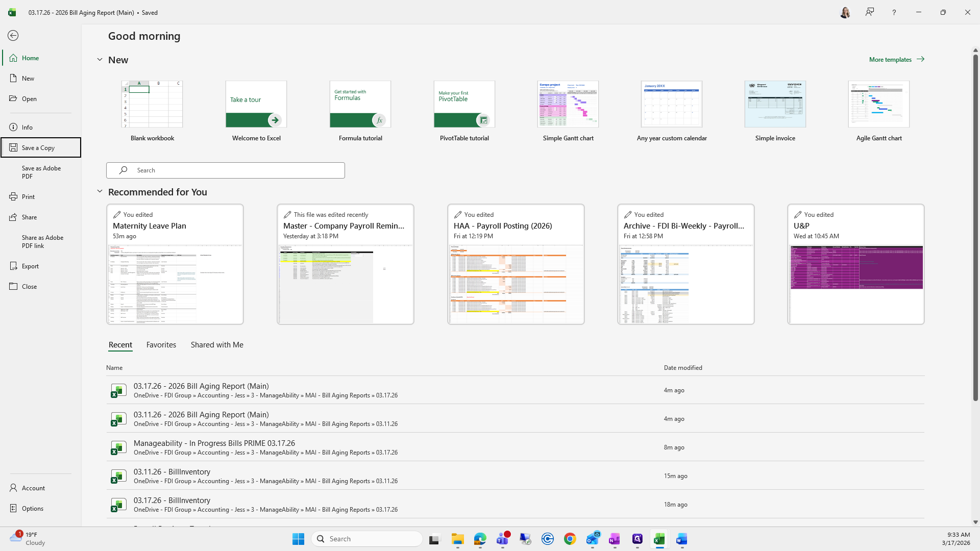Open Excel Options
980x551 pixels.
[32, 509]
